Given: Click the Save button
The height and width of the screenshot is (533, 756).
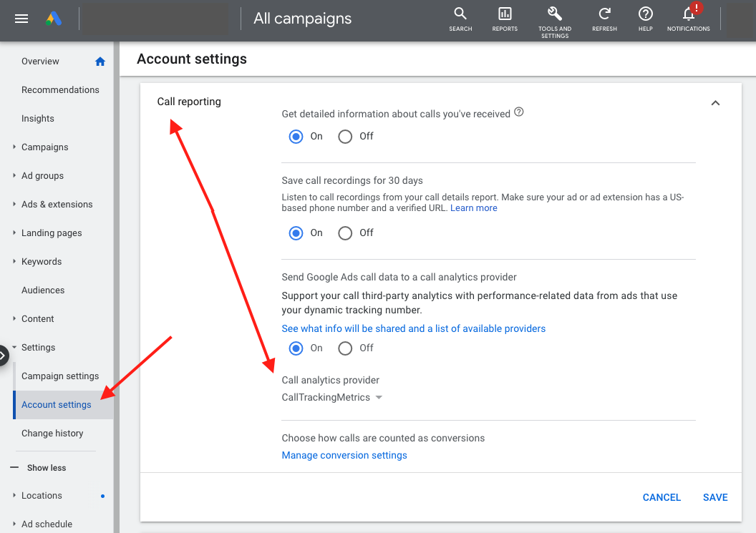Looking at the screenshot, I should coord(714,497).
